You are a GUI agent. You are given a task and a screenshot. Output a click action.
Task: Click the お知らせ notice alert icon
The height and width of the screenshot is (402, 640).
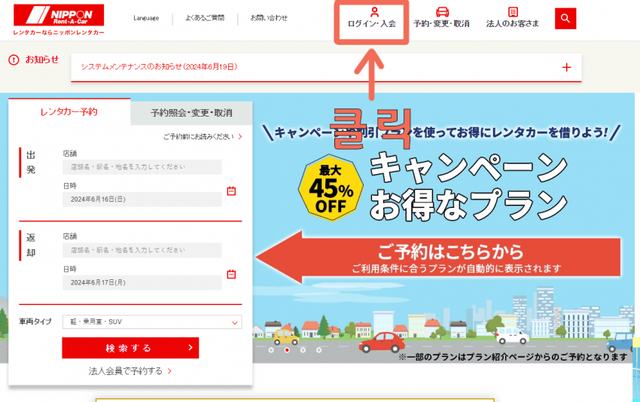point(14,60)
